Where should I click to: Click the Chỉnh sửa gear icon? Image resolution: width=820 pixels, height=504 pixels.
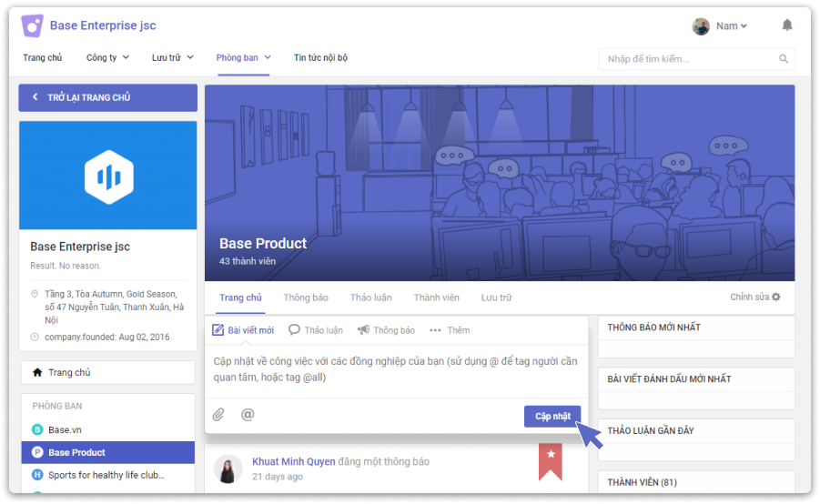(x=776, y=297)
